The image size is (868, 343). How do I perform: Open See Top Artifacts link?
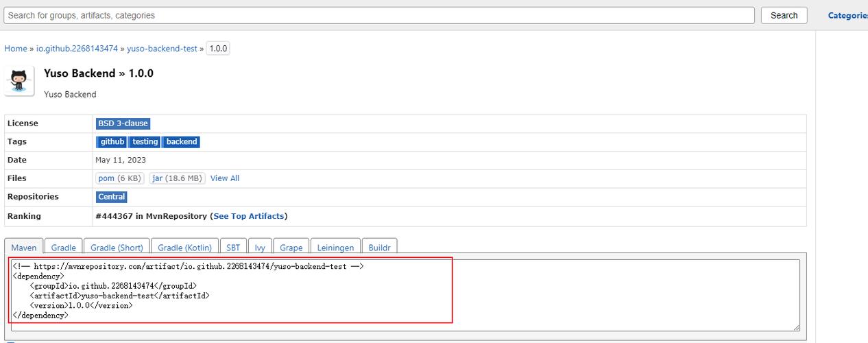(249, 216)
